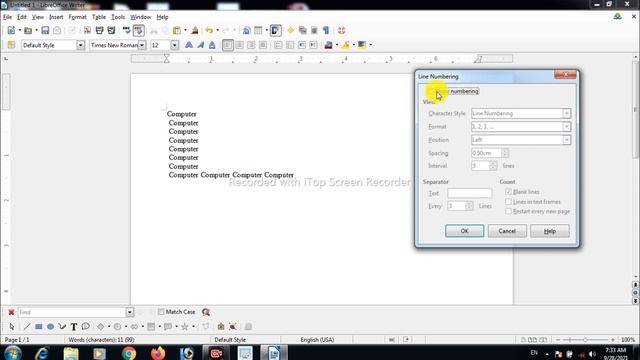Toggle the Blank lines checkbox
The height and width of the screenshot is (360, 640).
[508, 192]
